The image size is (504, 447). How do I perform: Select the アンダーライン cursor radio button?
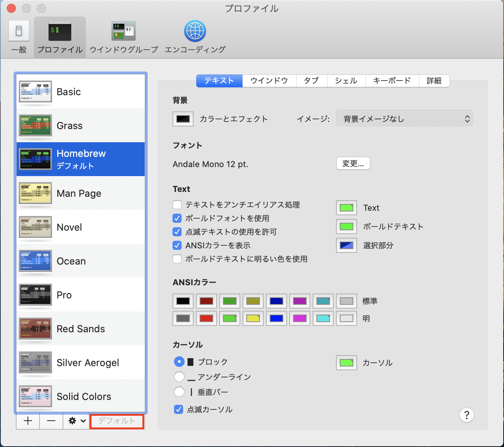pos(179,377)
